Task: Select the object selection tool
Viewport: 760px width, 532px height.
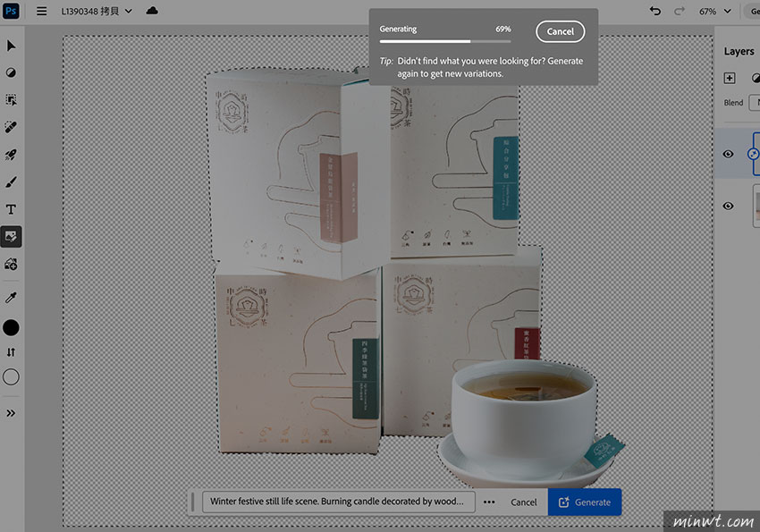Action: tap(11, 100)
